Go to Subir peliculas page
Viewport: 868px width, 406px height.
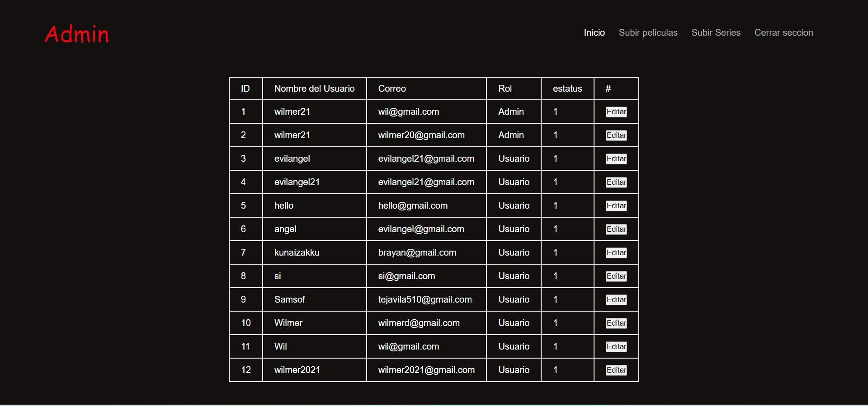pos(648,33)
